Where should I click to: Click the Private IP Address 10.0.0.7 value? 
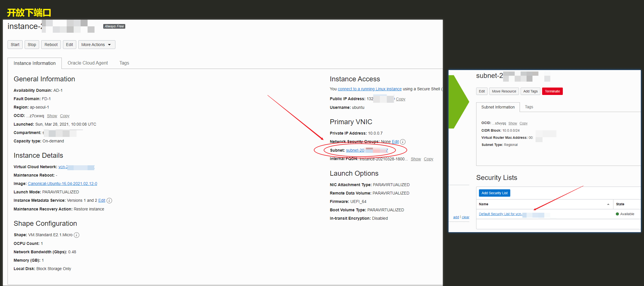click(375, 133)
